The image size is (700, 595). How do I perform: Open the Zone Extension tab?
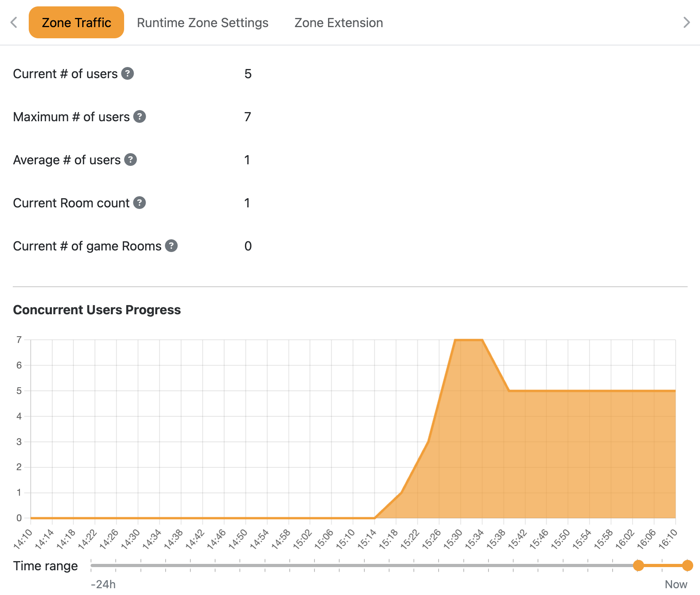point(338,23)
